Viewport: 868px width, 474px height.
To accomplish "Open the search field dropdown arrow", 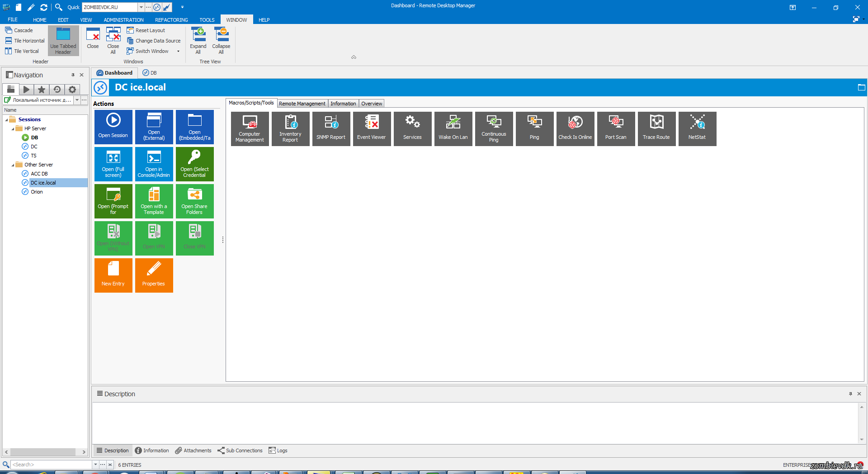I will [x=95, y=465].
